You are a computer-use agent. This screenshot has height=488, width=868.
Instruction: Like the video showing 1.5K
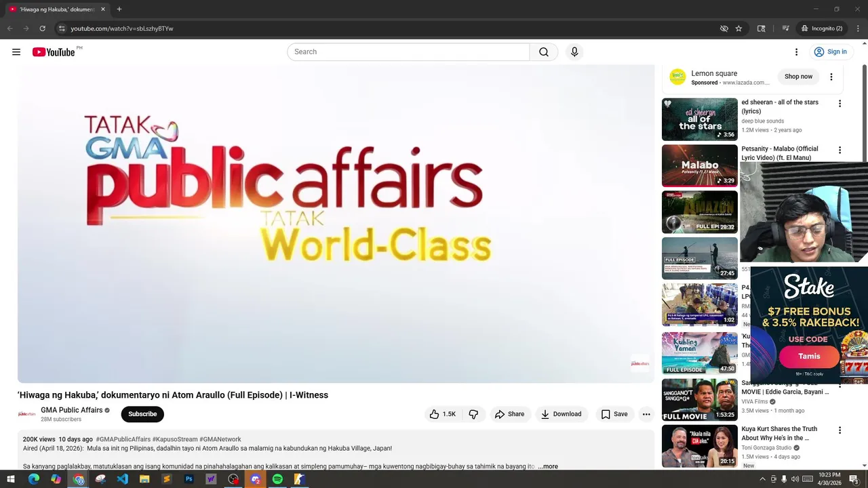coord(442,414)
